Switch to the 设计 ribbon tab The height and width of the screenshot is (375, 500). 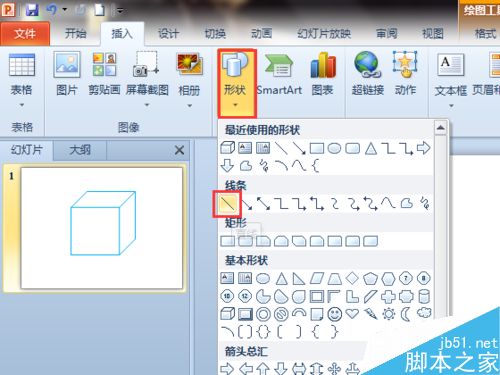168,33
